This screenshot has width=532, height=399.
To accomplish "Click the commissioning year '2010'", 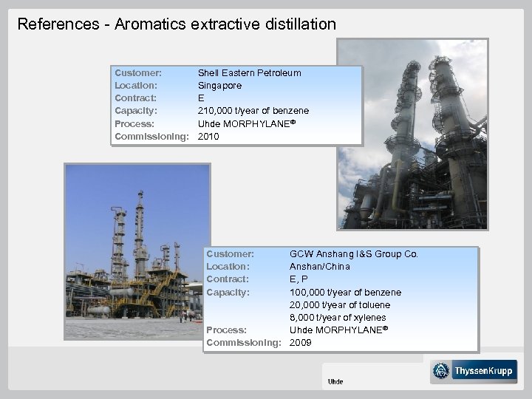I will coord(208,137).
